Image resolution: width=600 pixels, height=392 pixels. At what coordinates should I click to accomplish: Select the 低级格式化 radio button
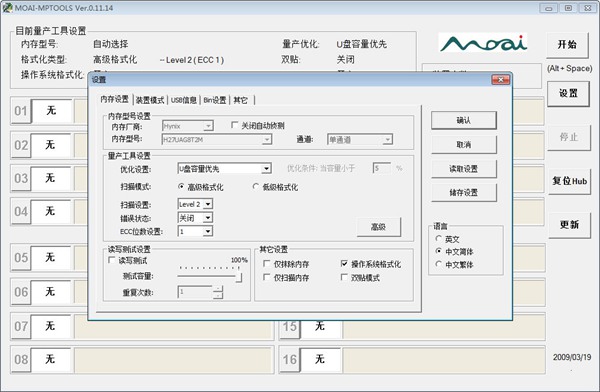pos(256,186)
